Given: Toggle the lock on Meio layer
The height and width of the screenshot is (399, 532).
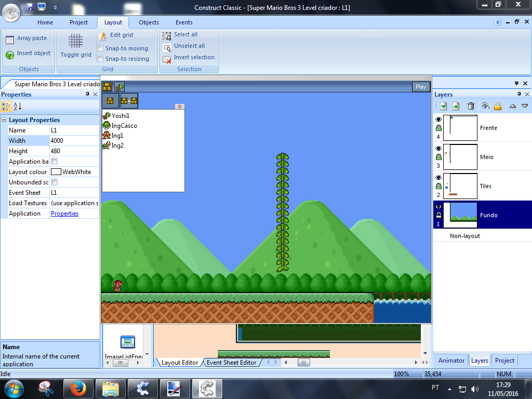Looking at the screenshot, I should coord(438,157).
